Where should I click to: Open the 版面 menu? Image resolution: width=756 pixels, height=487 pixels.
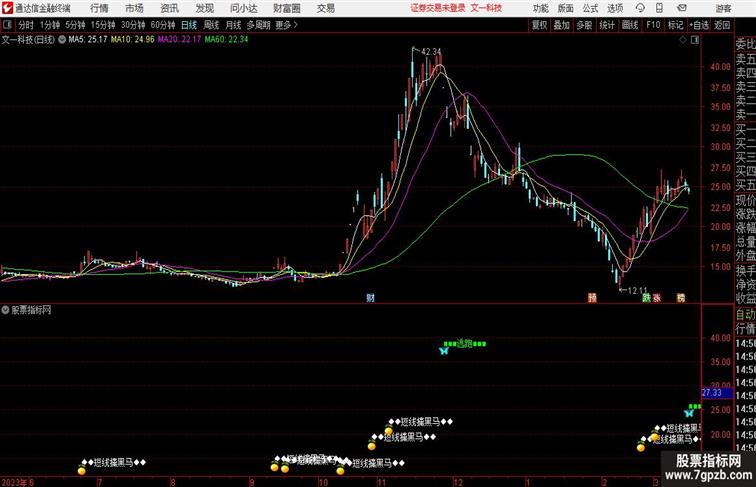pyautogui.click(x=566, y=8)
